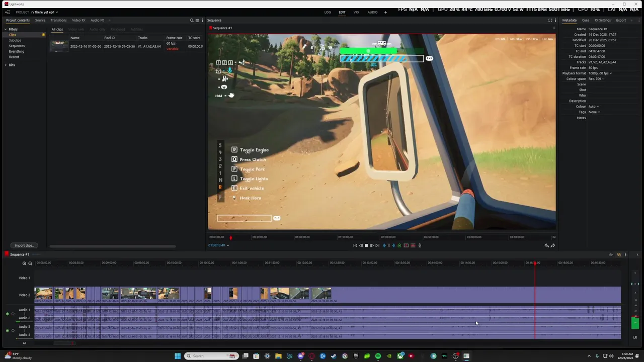Screen dimensions: 644x362
Task: Switch to the LOG workspace tab
Action: 328,12
